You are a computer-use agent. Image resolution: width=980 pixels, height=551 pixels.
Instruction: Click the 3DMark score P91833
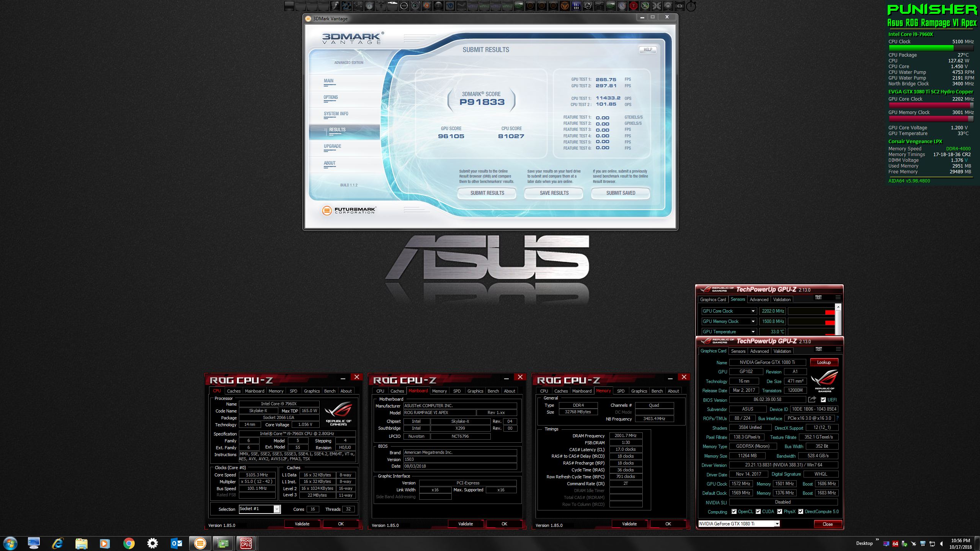tap(482, 102)
